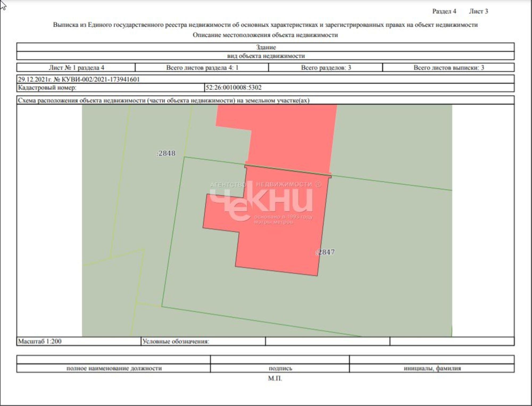Click the 'Лист 3' header text
Screen dimensions: 532x406
478,11
